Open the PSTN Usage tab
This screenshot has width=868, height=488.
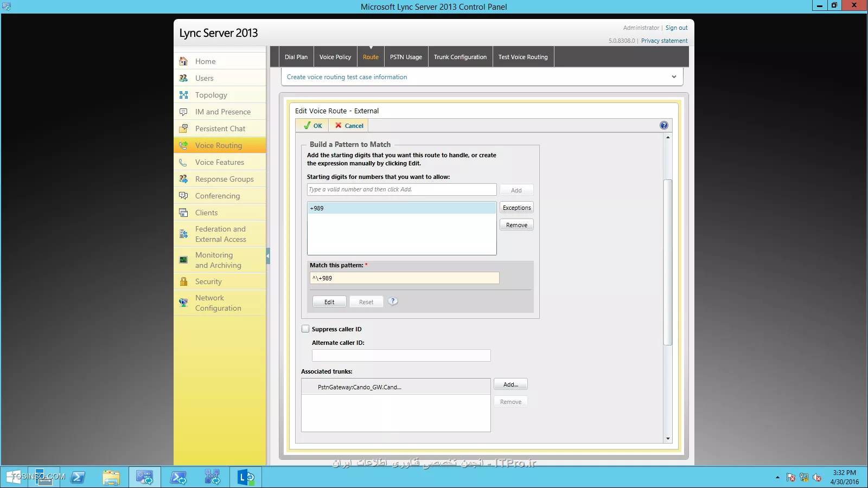(x=406, y=57)
